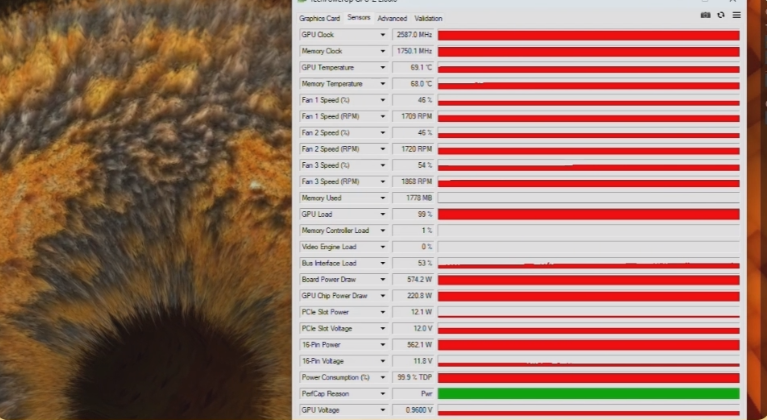Click the Board Power Draw graph
Viewport: 767px width, 420px height.
[588, 279]
